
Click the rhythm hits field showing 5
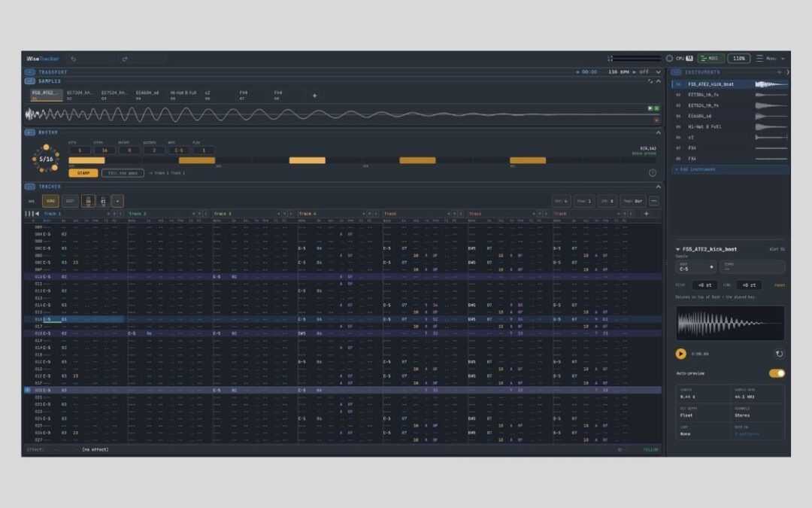80,151
